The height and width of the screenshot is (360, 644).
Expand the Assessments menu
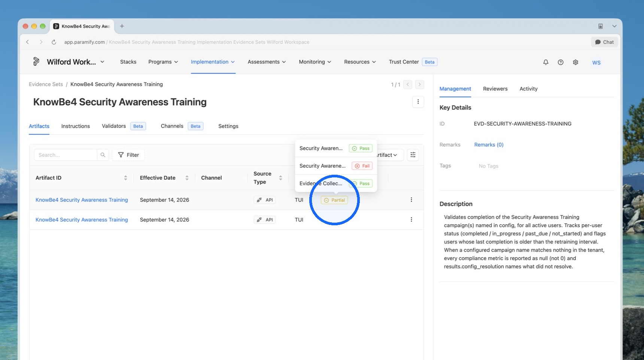pyautogui.click(x=267, y=62)
